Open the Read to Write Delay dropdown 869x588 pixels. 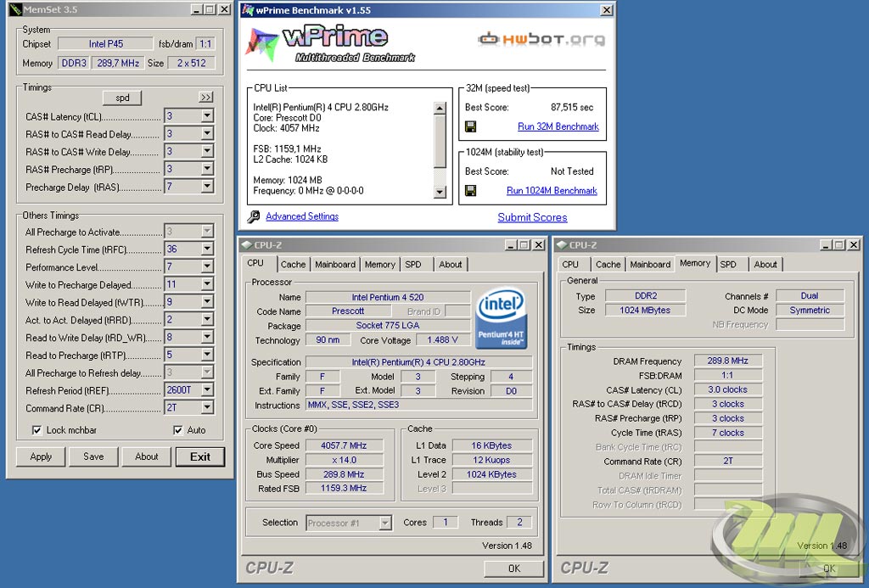(207, 337)
